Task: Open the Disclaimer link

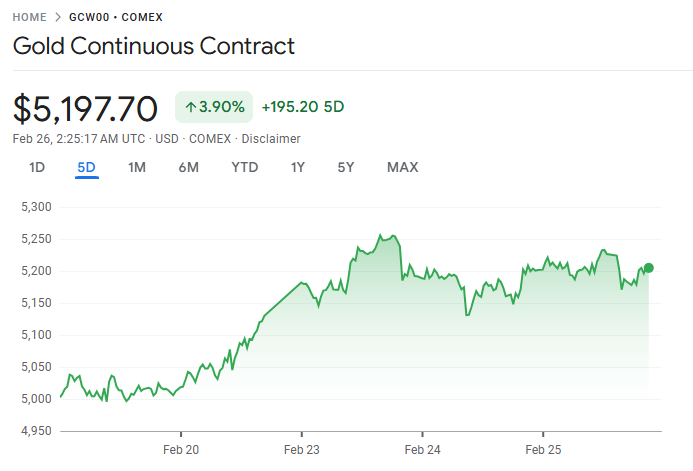Action: point(271,139)
